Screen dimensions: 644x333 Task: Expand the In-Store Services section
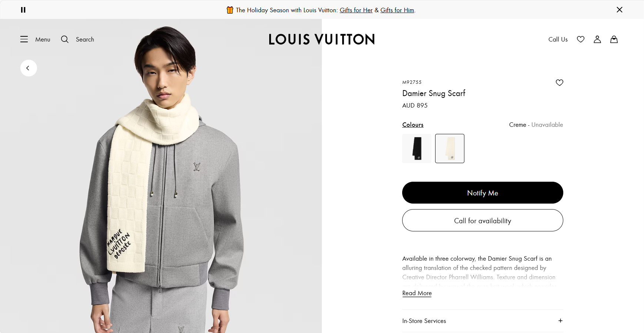560,321
